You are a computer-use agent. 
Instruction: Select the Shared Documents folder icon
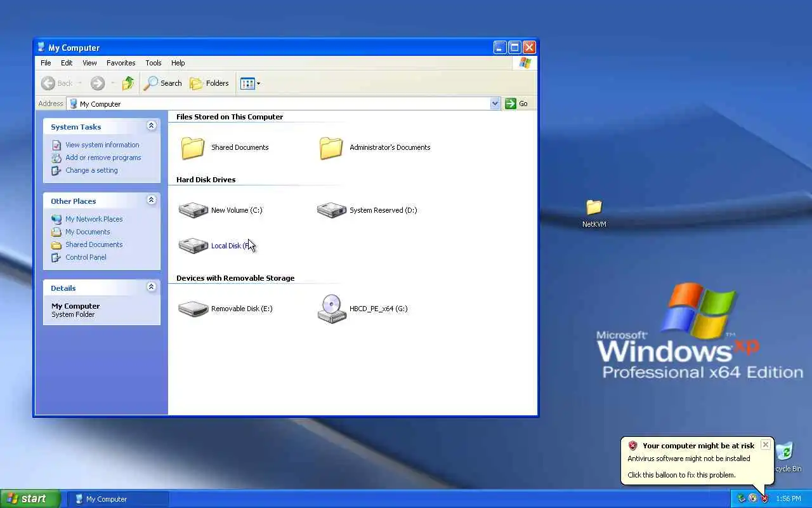pos(193,147)
